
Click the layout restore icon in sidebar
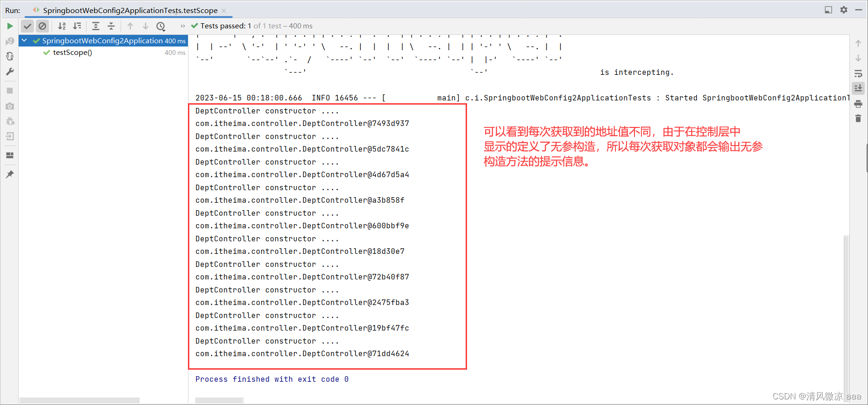click(x=10, y=155)
